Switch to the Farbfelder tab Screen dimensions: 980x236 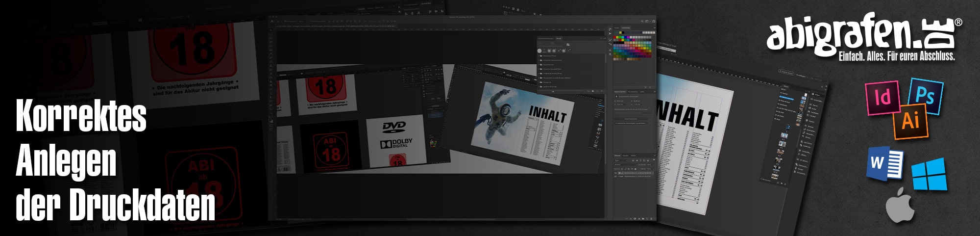(626, 28)
